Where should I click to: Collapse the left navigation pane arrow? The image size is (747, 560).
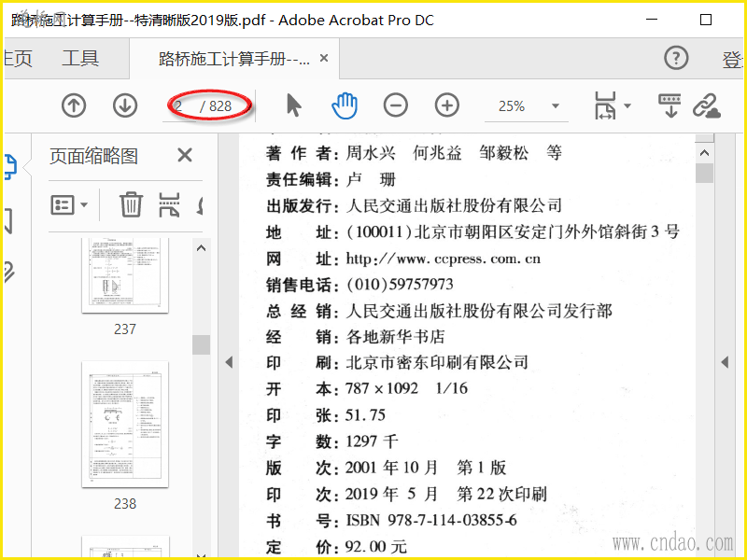point(229,362)
